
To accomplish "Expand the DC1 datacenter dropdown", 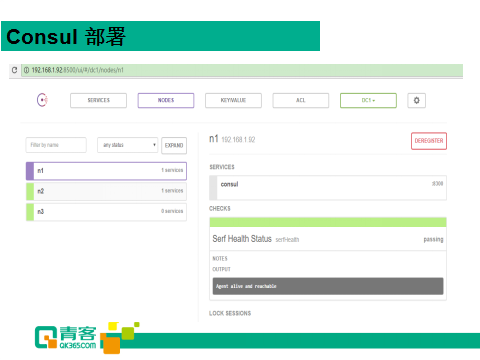I will pos(368,100).
